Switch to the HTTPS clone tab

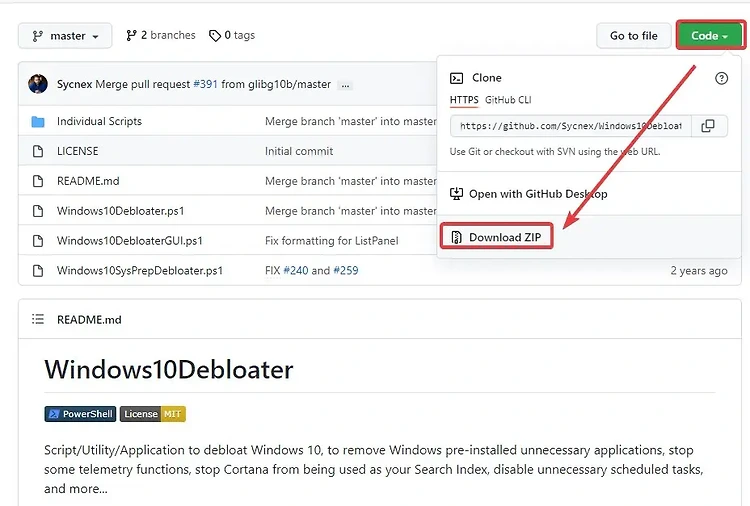pyautogui.click(x=464, y=100)
